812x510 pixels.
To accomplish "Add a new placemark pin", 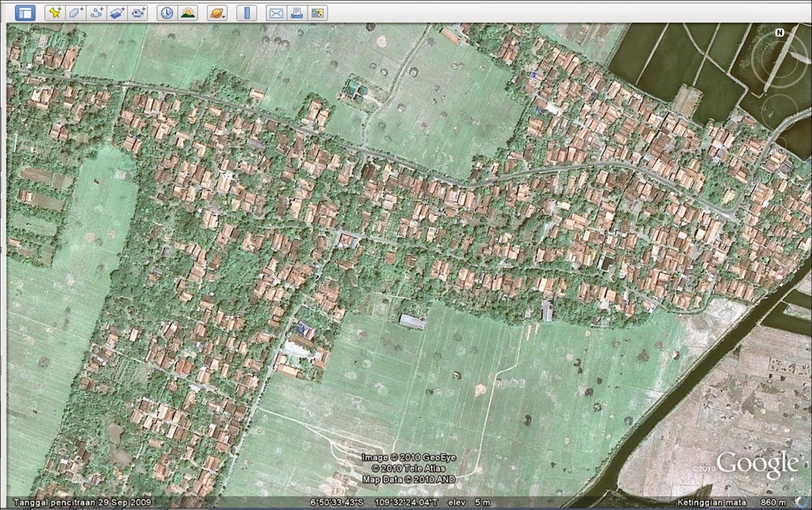I will click(55, 13).
